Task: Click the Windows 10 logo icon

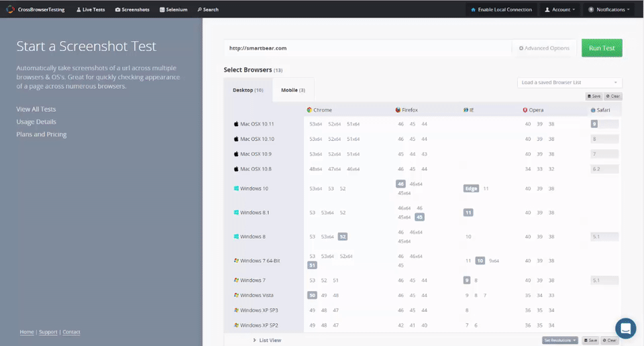Action: tap(236, 188)
